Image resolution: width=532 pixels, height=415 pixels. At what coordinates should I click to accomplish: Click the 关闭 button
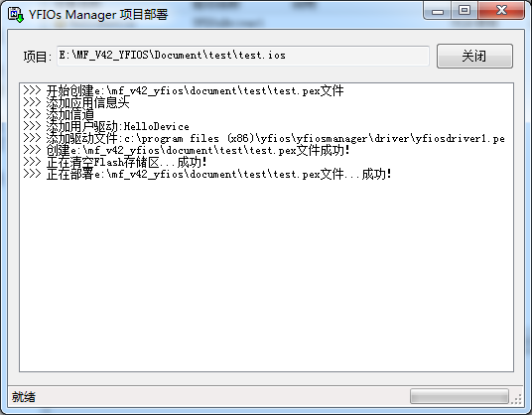pos(474,56)
